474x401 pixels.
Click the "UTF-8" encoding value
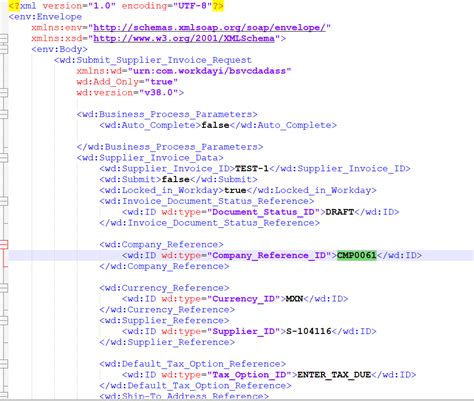click(x=193, y=6)
